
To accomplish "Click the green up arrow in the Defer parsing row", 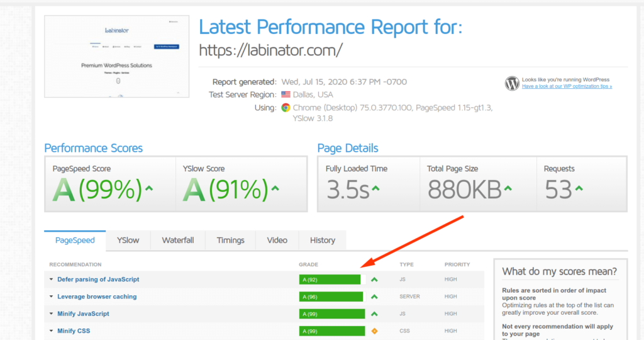I will coord(374,280).
